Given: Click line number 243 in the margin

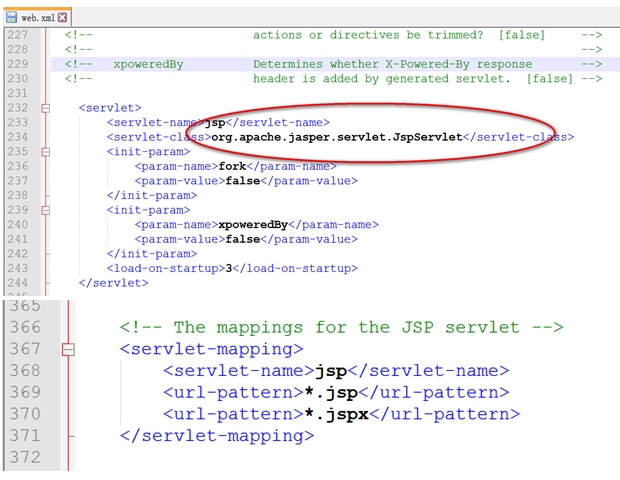Looking at the screenshot, I should point(18,268).
